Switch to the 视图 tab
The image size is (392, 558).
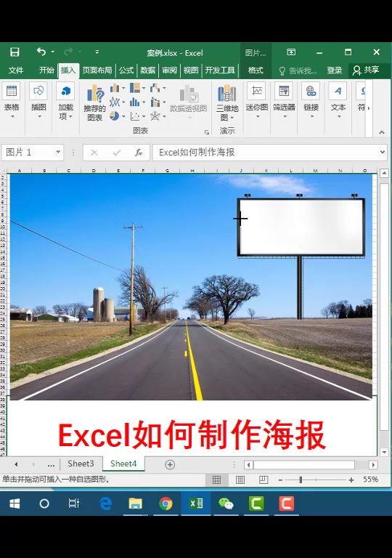pos(191,70)
